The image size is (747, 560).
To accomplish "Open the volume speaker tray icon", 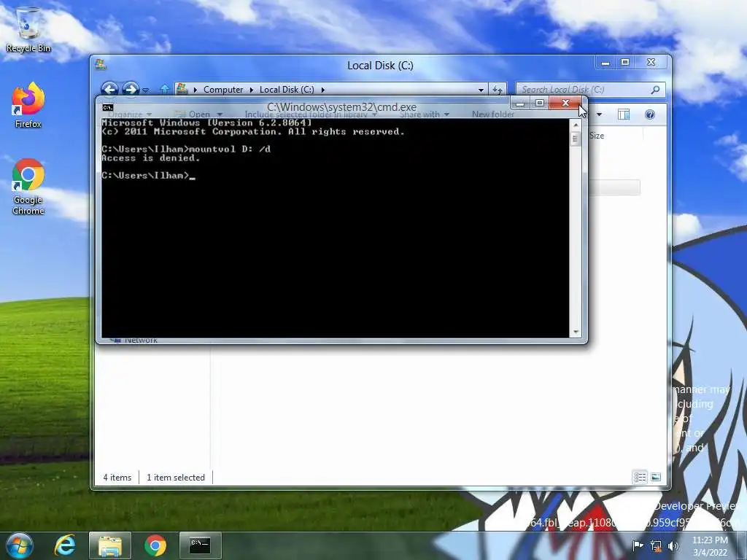I will (673, 545).
